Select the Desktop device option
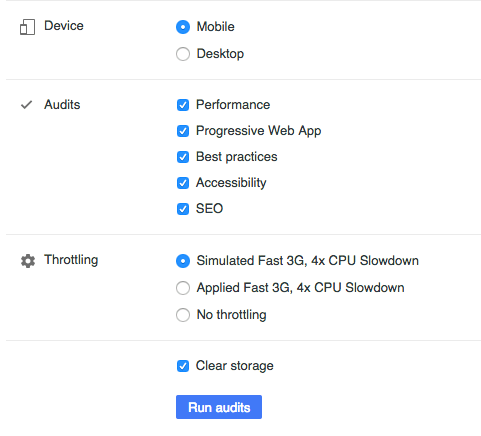 pyautogui.click(x=183, y=54)
